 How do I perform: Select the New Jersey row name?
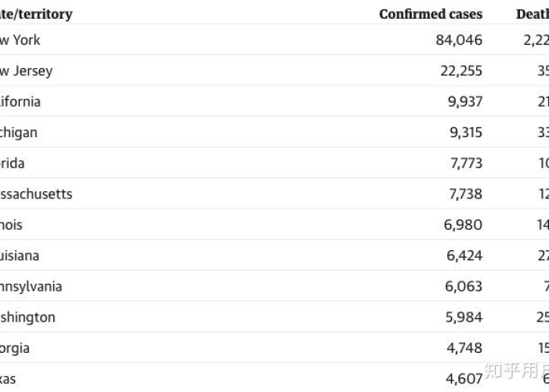(26, 71)
